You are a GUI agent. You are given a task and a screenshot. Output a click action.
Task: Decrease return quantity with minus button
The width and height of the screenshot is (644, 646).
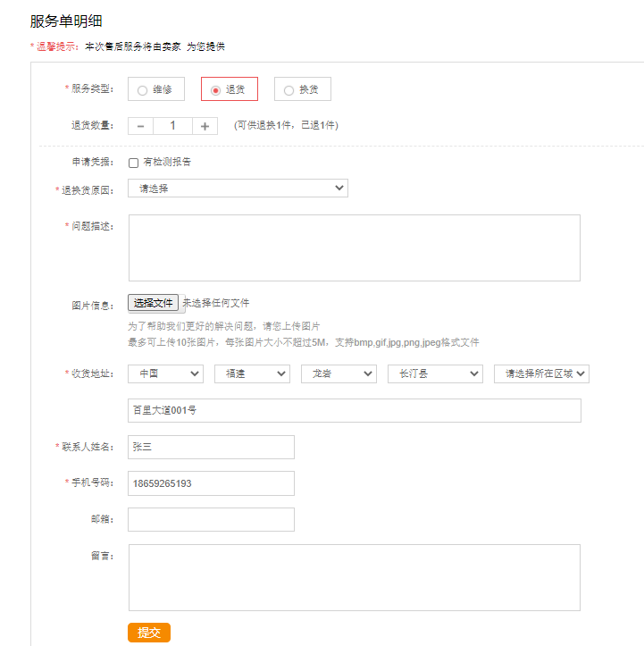[x=140, y=126]
